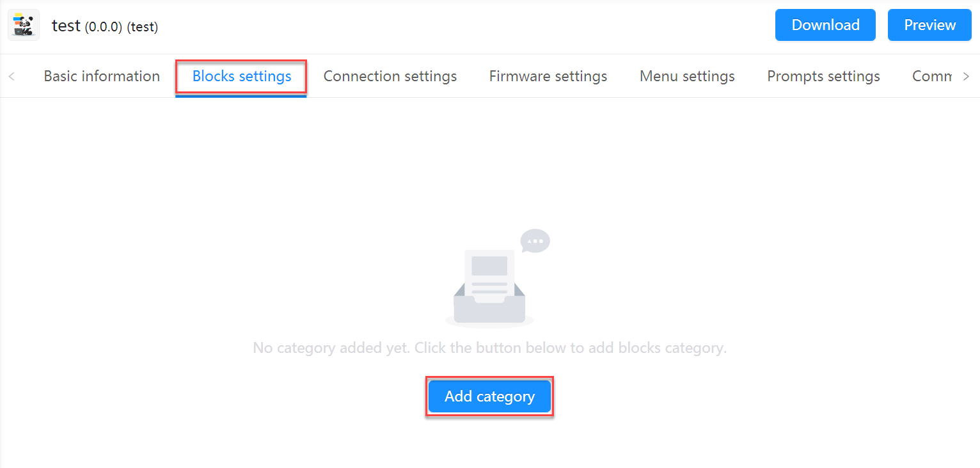The height and width of the screenshot is (468, 980).
Task: Click the gray inbox tray graphic
Action: pyautogui.click(x=489, y=309)
